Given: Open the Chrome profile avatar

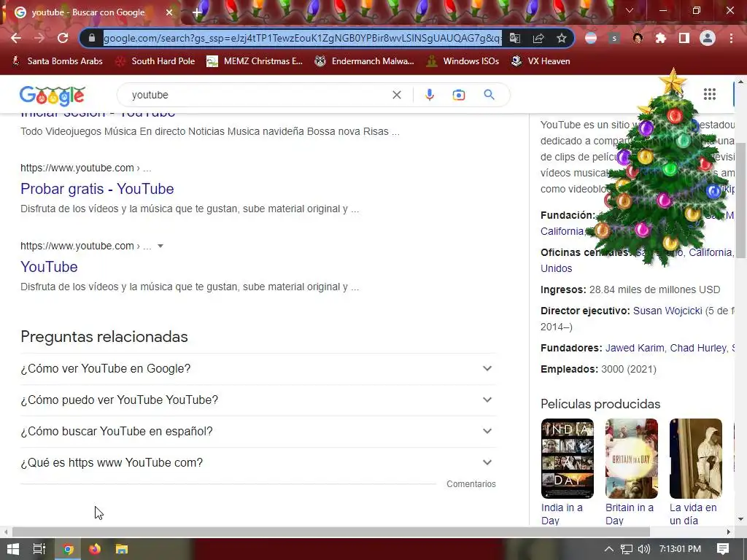Looking at the screenshot, I should coord(708,38).
